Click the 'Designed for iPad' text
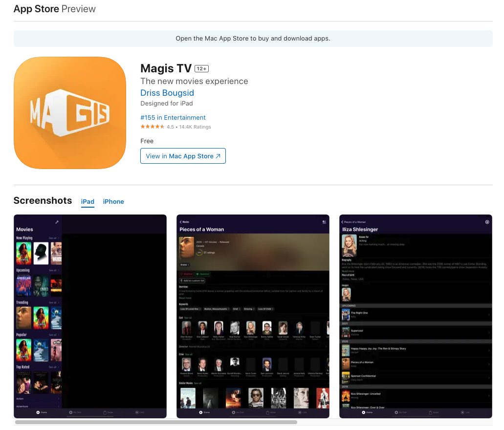The width and height of the screenshot is (504, 430). [167, 104]
